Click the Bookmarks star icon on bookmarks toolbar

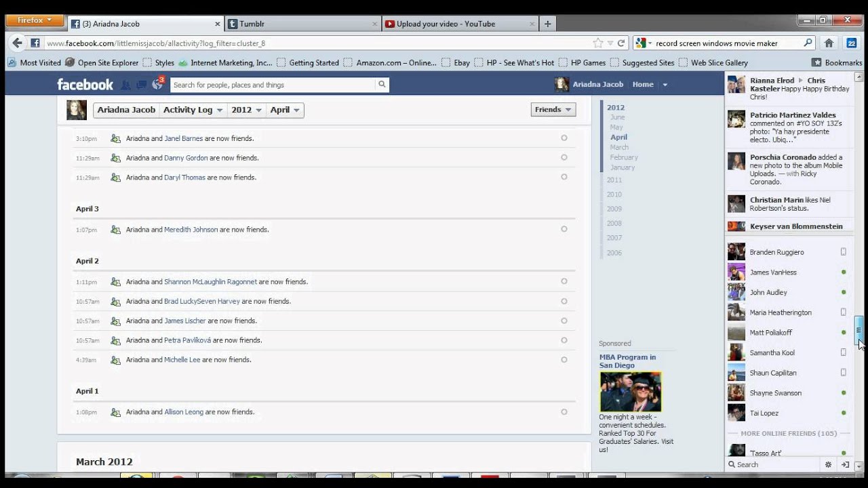click(x=816, y=62)
